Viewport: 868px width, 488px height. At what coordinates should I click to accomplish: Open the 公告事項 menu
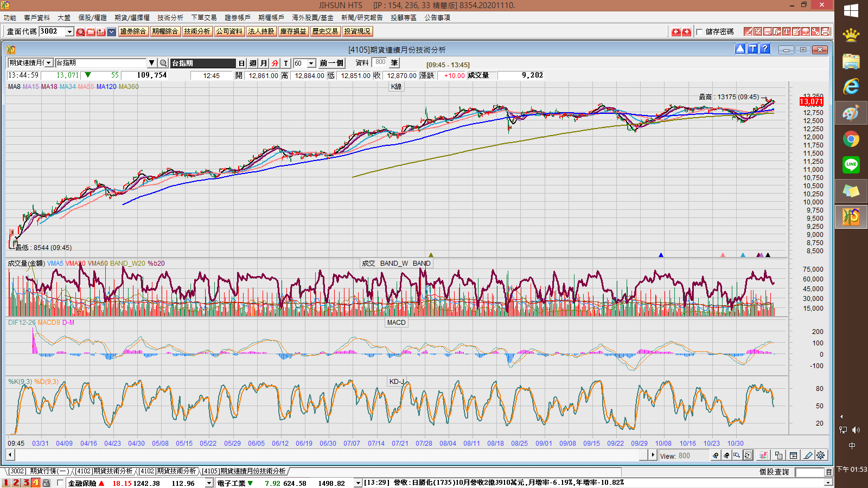point(437,18)
